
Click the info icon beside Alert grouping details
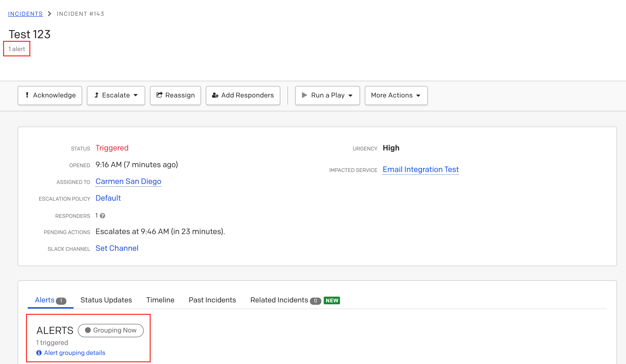coord(39,353)
